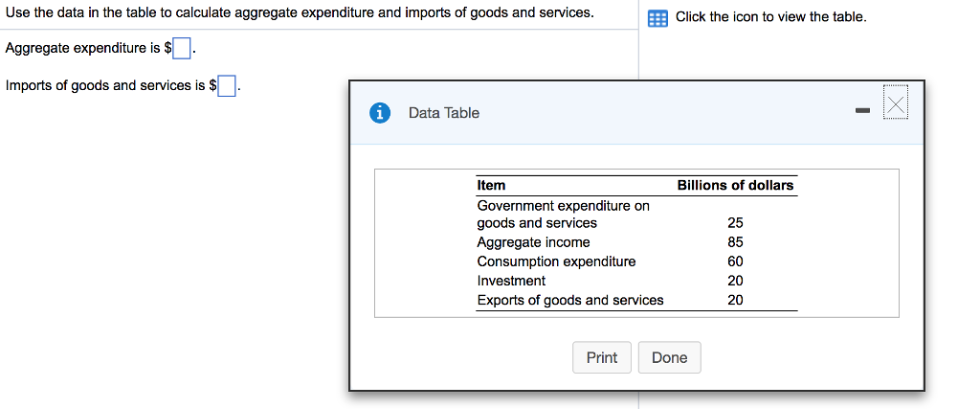Viewport: 980px width, 409px height.
Task: Select the government expenditure value 25
Action: [735, 223]
